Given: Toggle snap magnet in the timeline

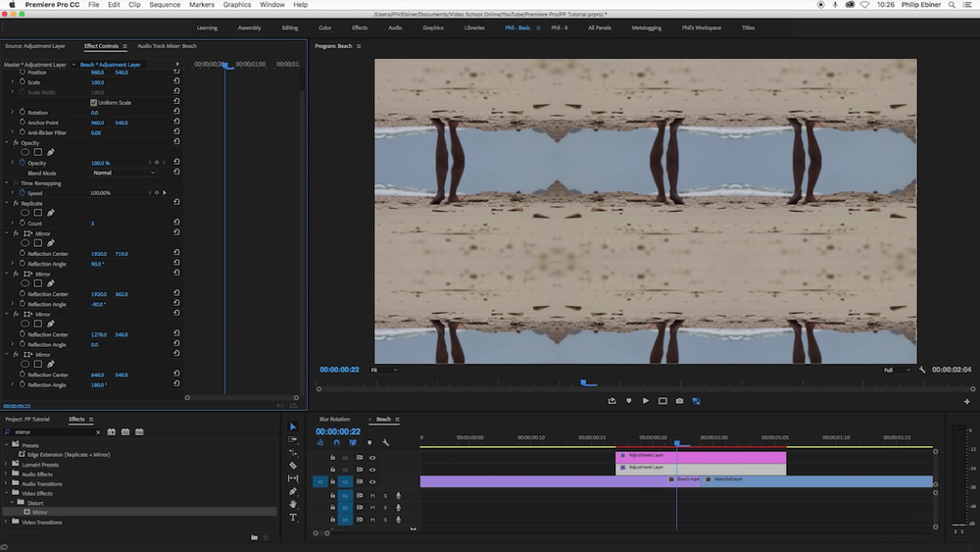Looking at the screenshot, I should (336, 443).
